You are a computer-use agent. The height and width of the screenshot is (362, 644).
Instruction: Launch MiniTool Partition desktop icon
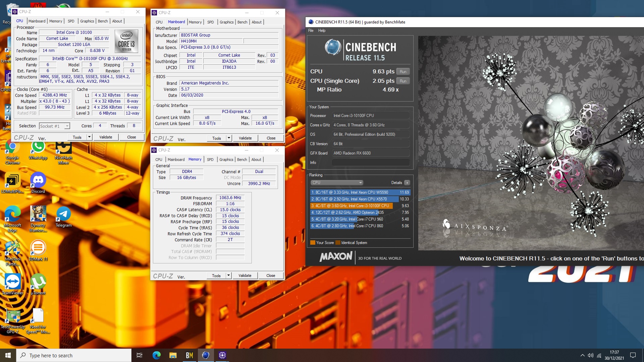click(12, 253)
